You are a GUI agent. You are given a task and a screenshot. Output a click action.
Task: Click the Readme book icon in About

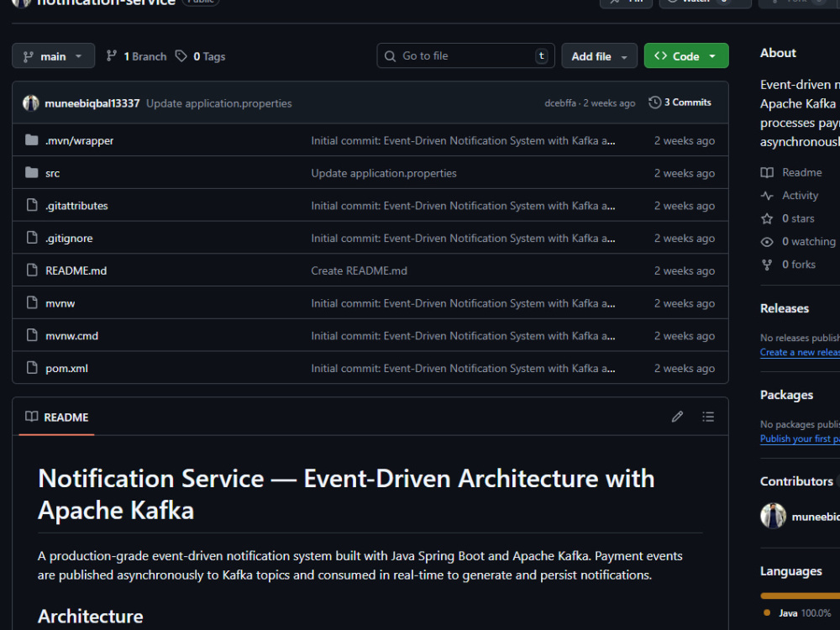[767, 172]
